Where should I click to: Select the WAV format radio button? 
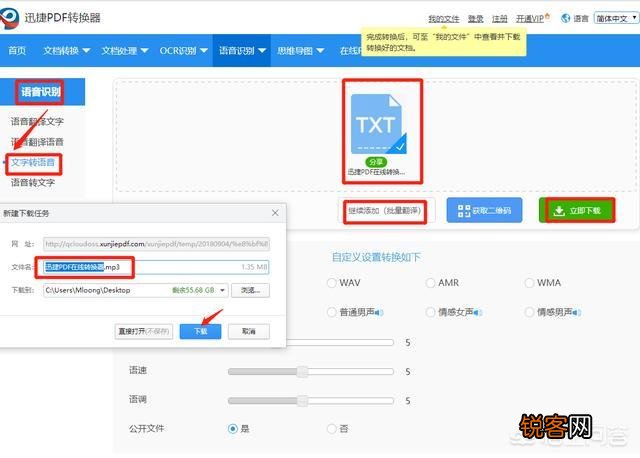332,283
